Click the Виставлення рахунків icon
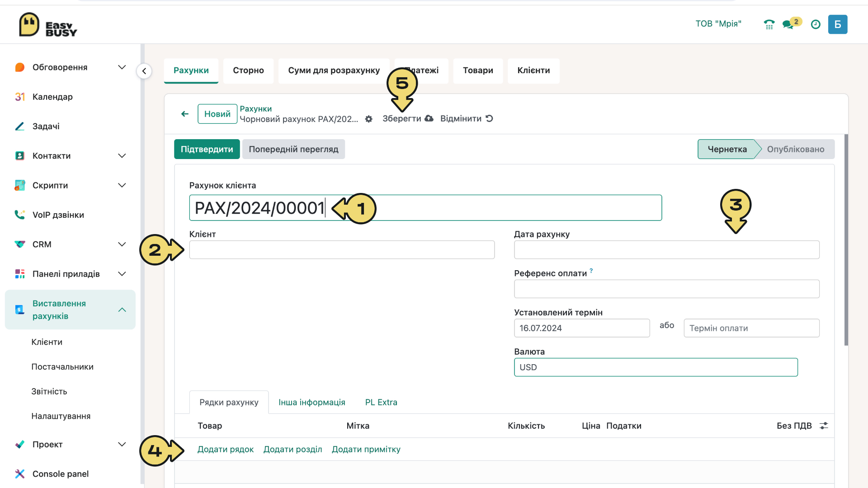Screen dimensions: 868x488 [20, 310]
